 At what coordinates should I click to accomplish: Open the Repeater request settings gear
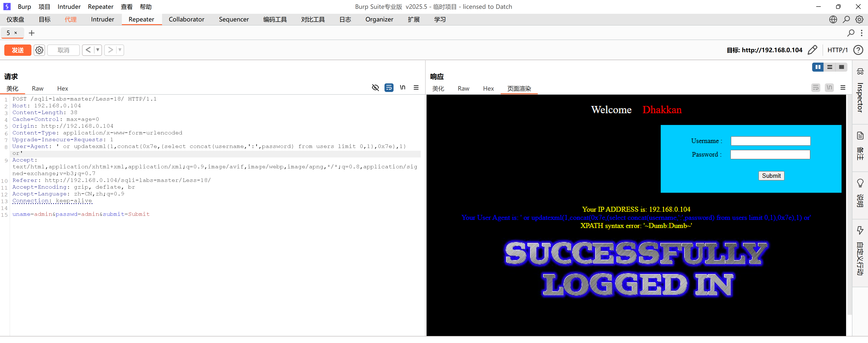tap(39, 50)
